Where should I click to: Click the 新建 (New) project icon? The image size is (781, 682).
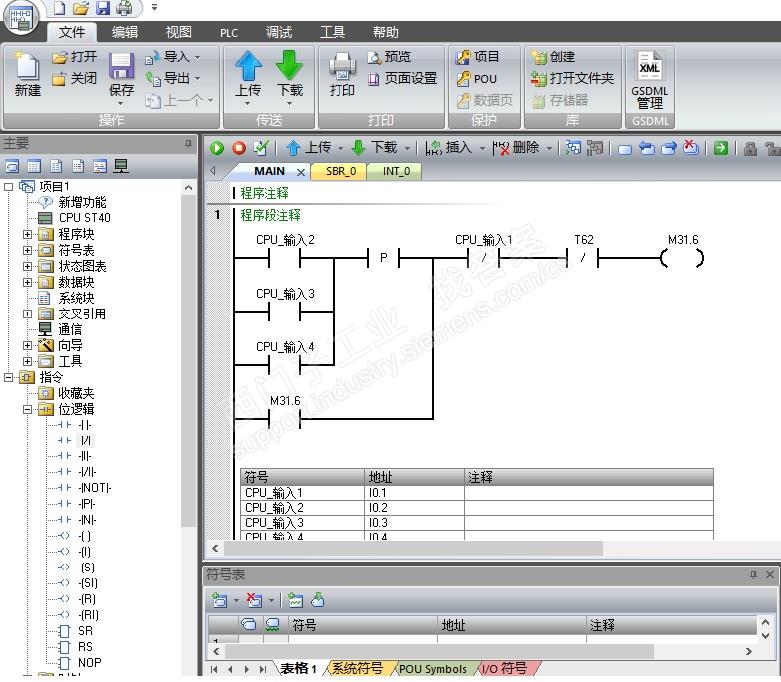click(27, 66)
